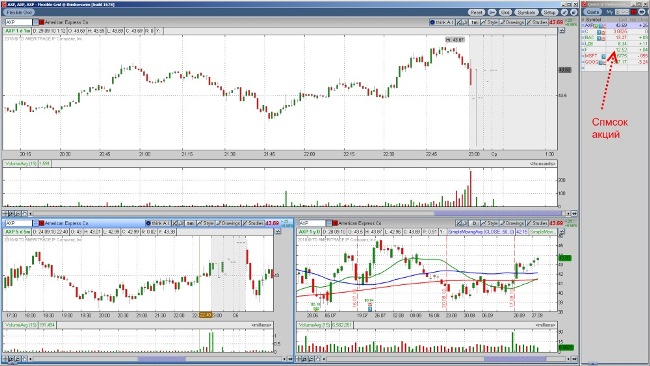Open Drawings on bottom-left chart
The height and width of the screenshot is (366, 650).
click(x=228, y=223)
